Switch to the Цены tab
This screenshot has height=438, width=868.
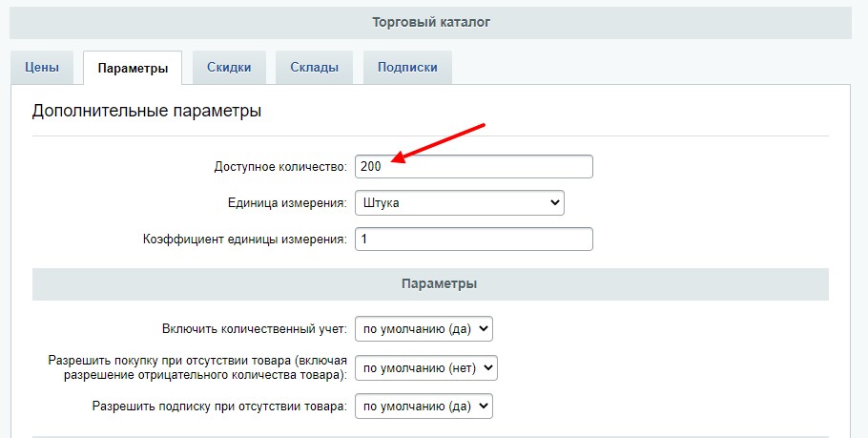pos(42,68)
